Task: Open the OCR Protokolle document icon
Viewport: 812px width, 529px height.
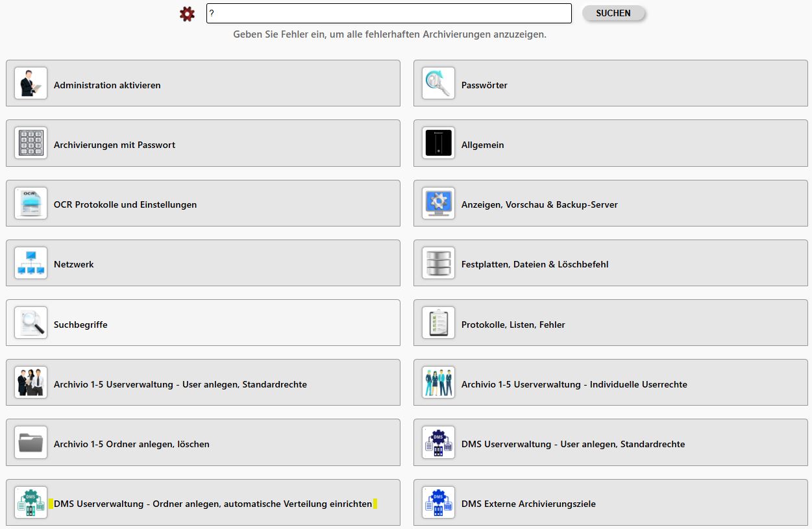Action: (31, 203)
